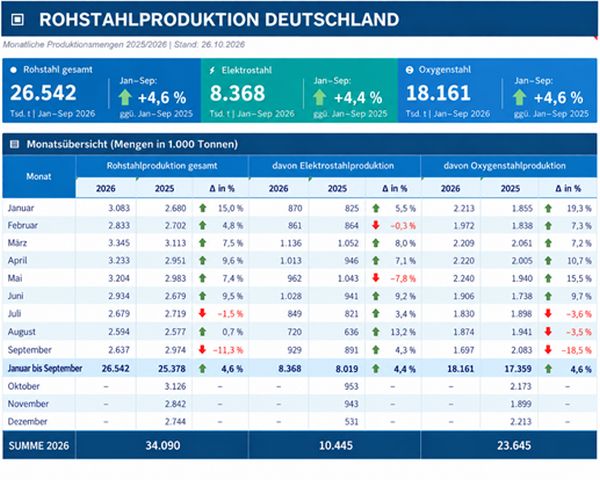
Task: Click the red arrow beside September -18,5 %
Action: 548,349
